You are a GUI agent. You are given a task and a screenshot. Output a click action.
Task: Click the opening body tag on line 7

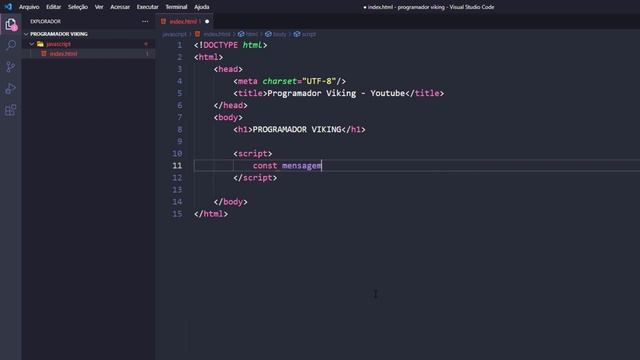tap(228, 117)
